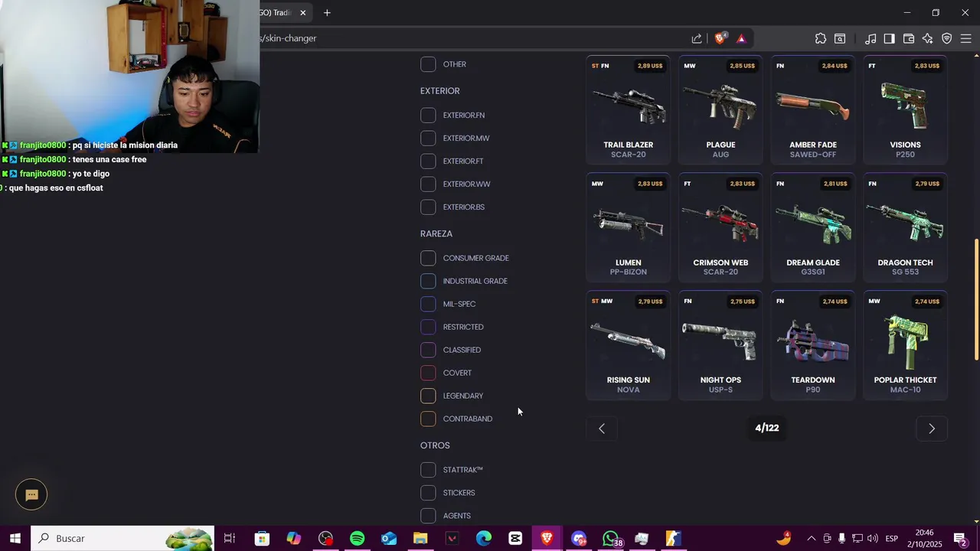Select the Crimson Web SCAR-20 skin

(720, 227)
